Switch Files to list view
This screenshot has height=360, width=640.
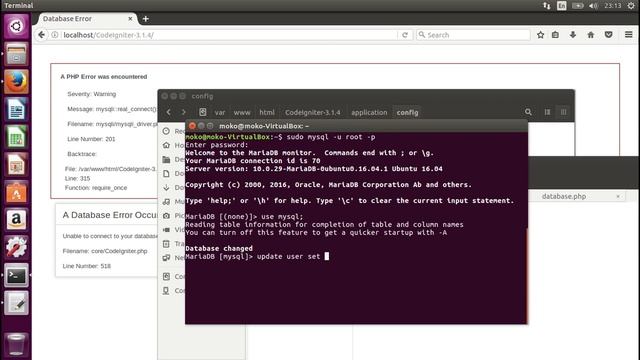click(x=547, y=112)
